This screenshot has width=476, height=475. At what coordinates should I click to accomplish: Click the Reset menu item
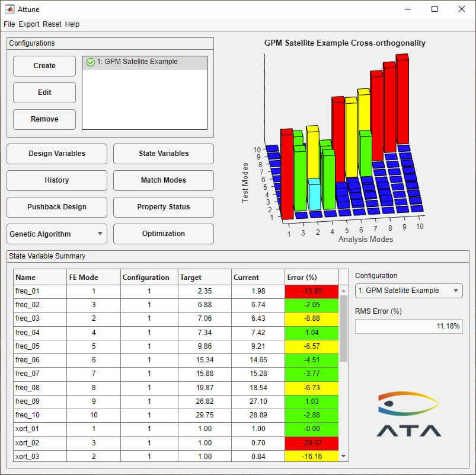(52, 24)
